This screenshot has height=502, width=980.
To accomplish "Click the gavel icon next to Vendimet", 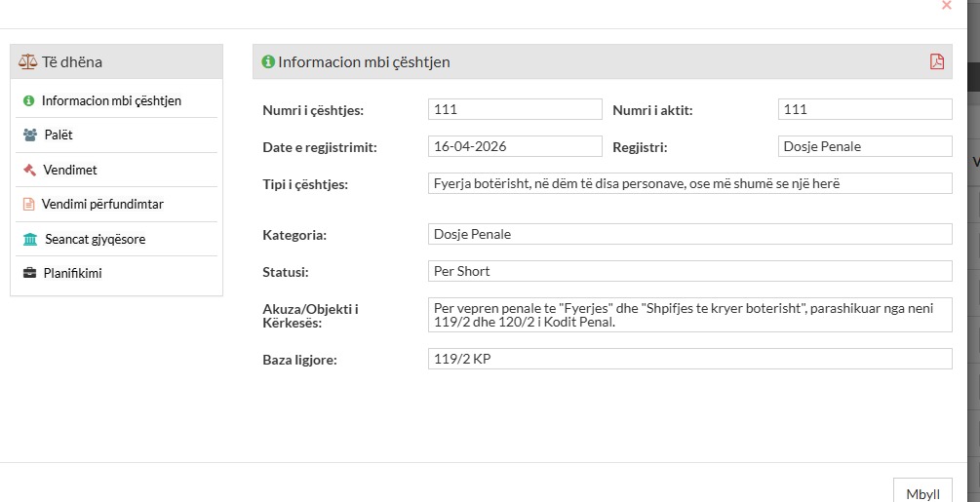I will 29,170.
